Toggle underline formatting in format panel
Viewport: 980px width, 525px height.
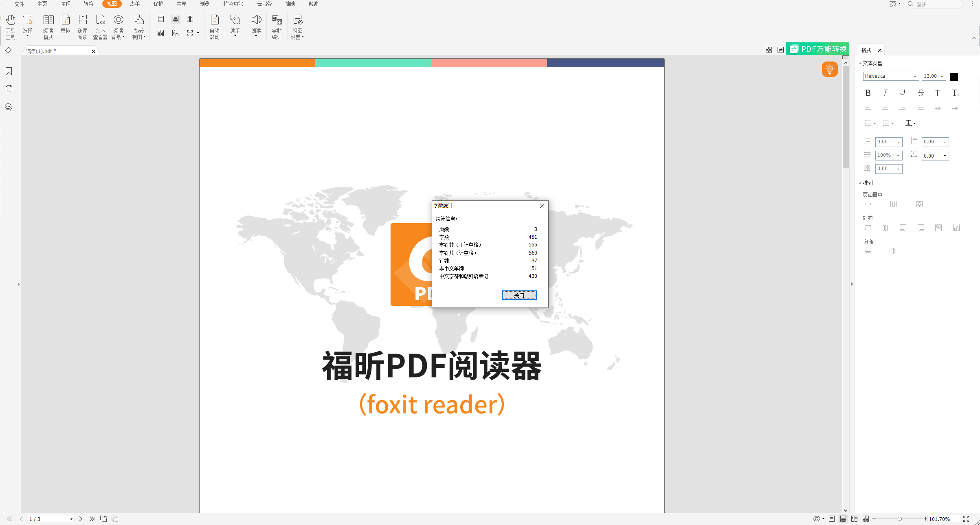click(902, 93)
